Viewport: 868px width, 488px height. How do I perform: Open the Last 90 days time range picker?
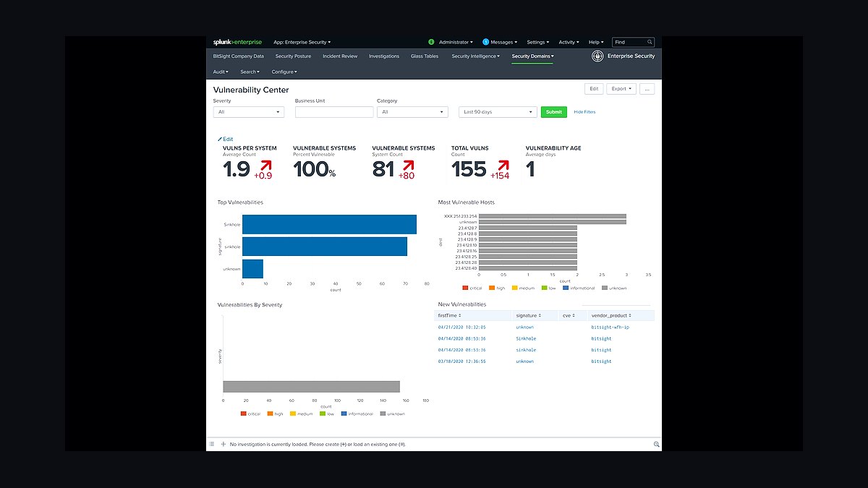[498, 112]
